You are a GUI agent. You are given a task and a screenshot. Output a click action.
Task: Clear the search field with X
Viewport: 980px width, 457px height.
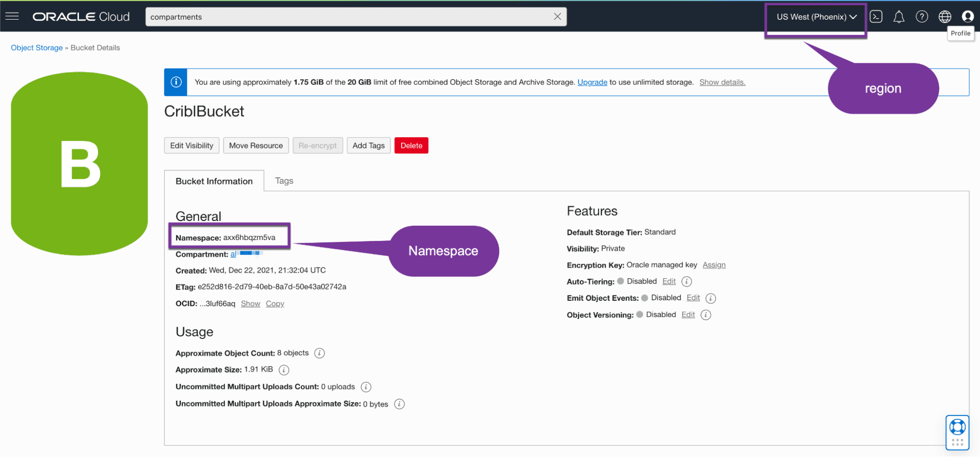coord(557,17)
